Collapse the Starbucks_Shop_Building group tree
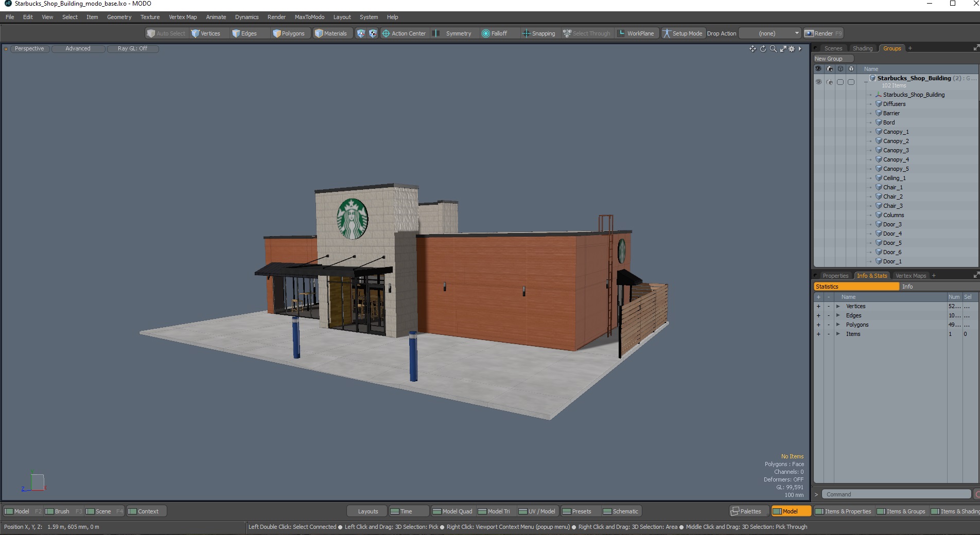Screen dimensions: 980x535 866,82
